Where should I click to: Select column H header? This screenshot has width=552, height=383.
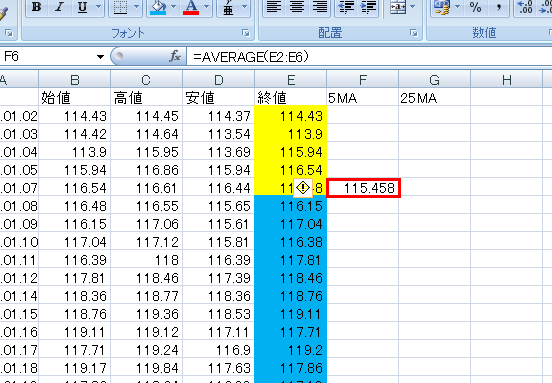[507, 80]
